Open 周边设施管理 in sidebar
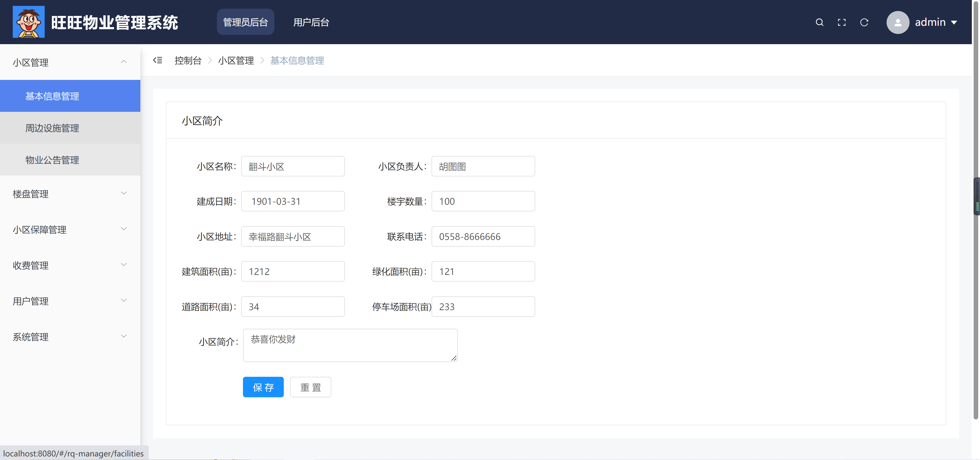Image resolution: width=980 pixels, height=460 pixels. click(52, 128)
